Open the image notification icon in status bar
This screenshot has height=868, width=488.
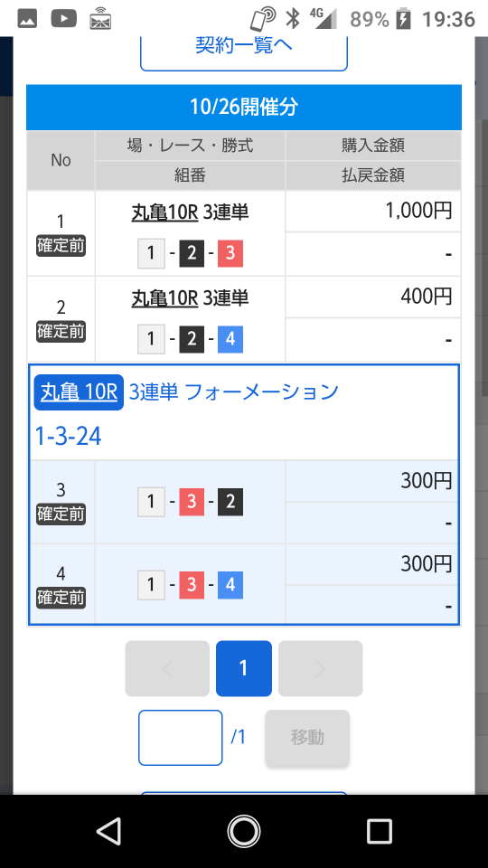(27, 19)
